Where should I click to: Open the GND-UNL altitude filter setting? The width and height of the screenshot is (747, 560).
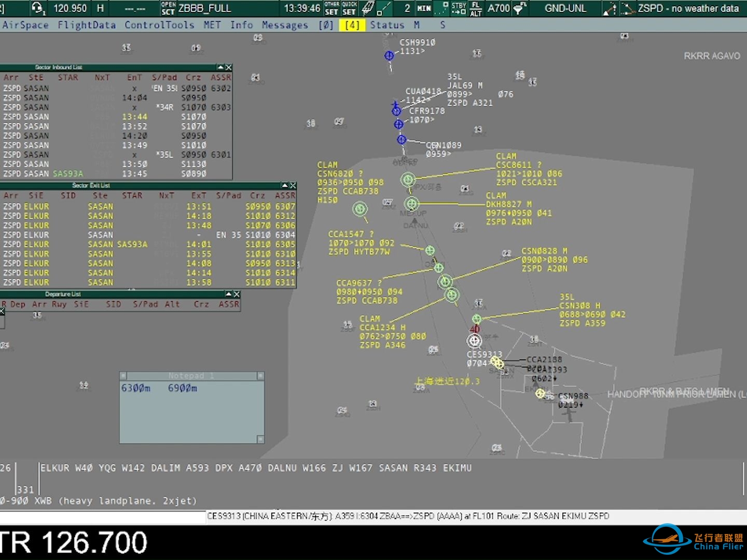[x=565, y=8]
